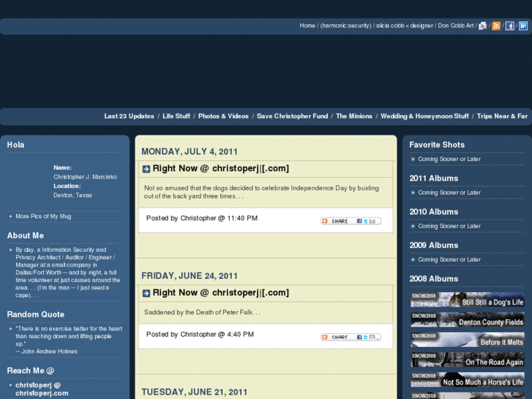This screenshot has height=399, width=532.
Task: Share June 24 post via Twitter icon
Action: [x=366, y=337]
